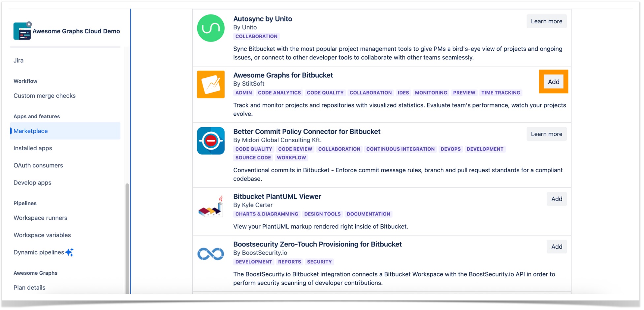Add Awesome Graphs for Bitbucket app
The height and width of the screenshot is (310, 644).
(553, 82)
